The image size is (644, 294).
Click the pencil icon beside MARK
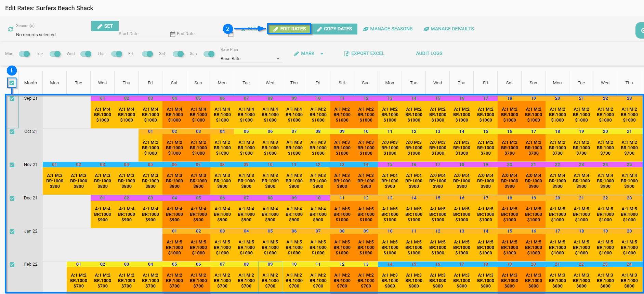coord(297,54)
